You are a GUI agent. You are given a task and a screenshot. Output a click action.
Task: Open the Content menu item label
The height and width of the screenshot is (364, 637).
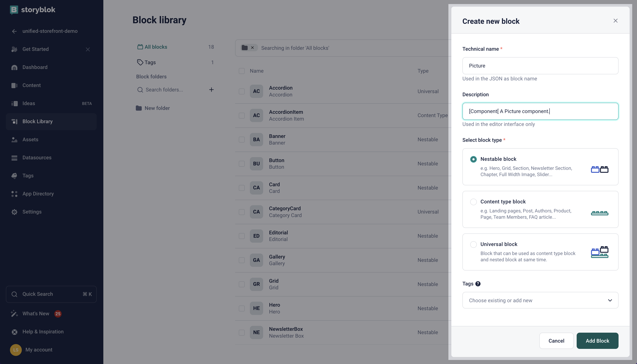point(32,85)
